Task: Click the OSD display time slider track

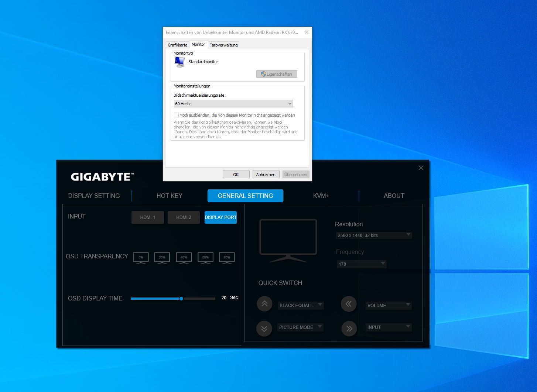Action: click(173, 299)
